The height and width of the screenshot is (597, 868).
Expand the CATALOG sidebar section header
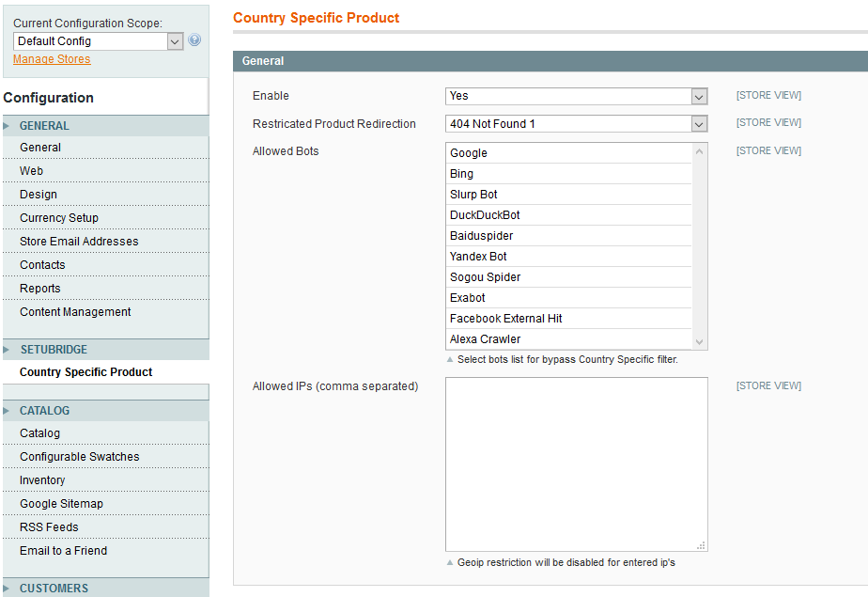click(x=44, y=411)
